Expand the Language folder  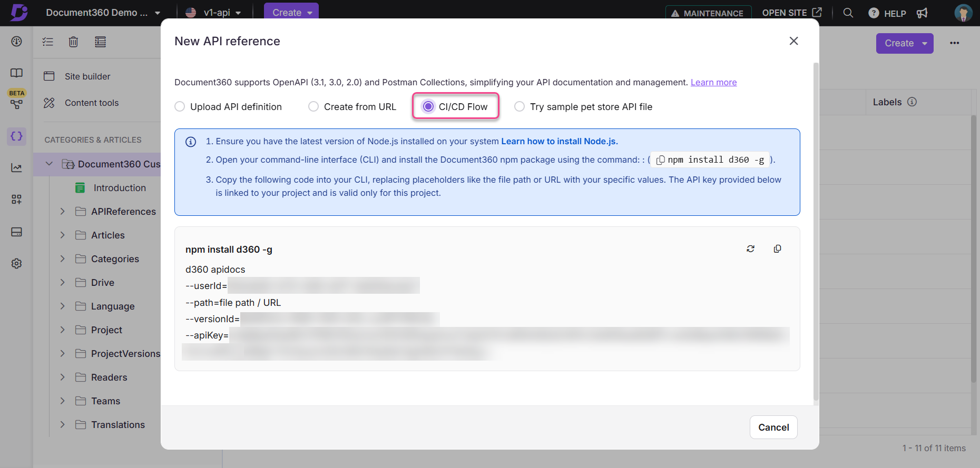coord(63,306)
